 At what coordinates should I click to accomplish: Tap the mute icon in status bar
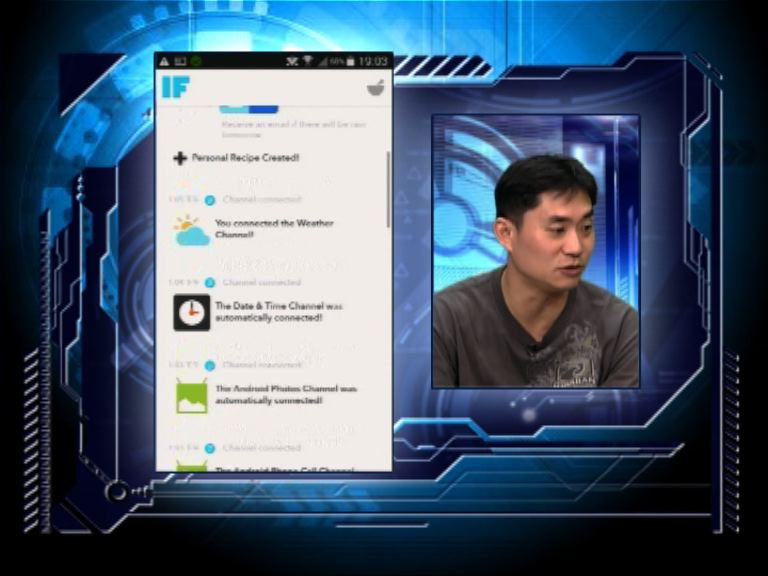(292, 61)
